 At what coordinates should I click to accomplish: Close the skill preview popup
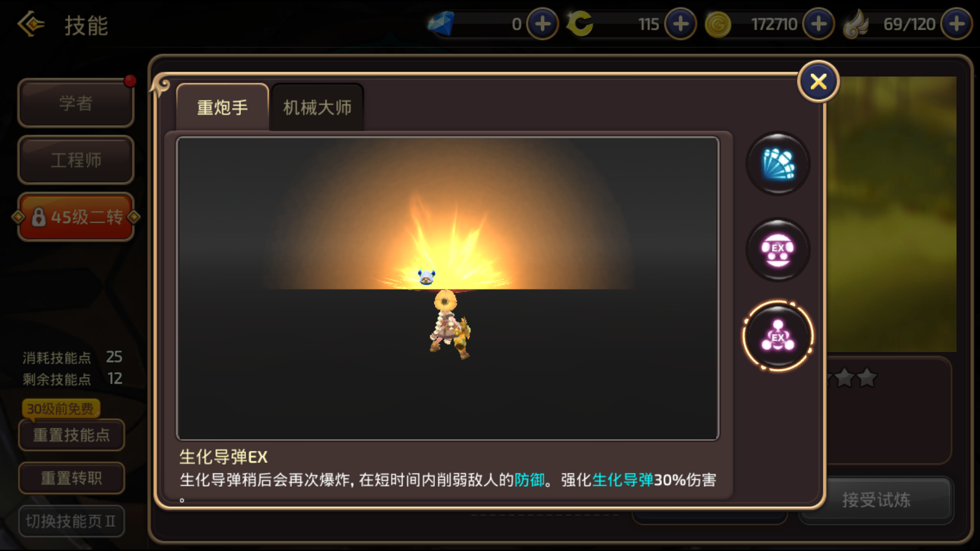click(819, 82)
